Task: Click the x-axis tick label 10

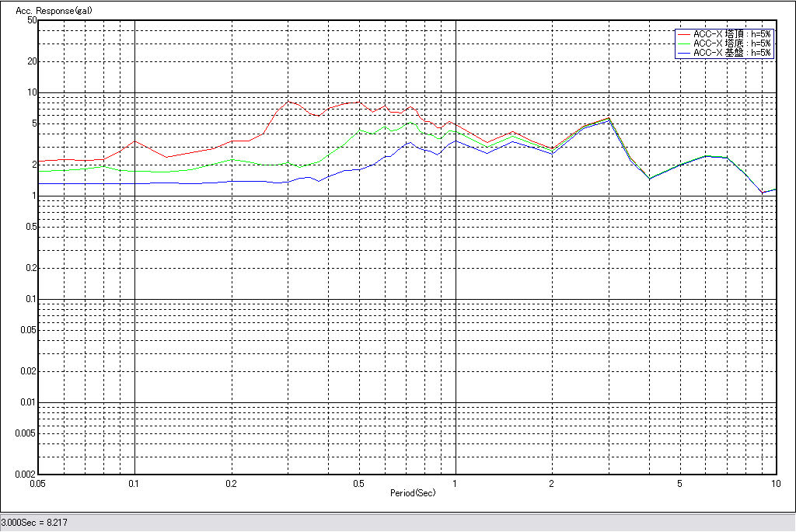Action: point(775,484)
